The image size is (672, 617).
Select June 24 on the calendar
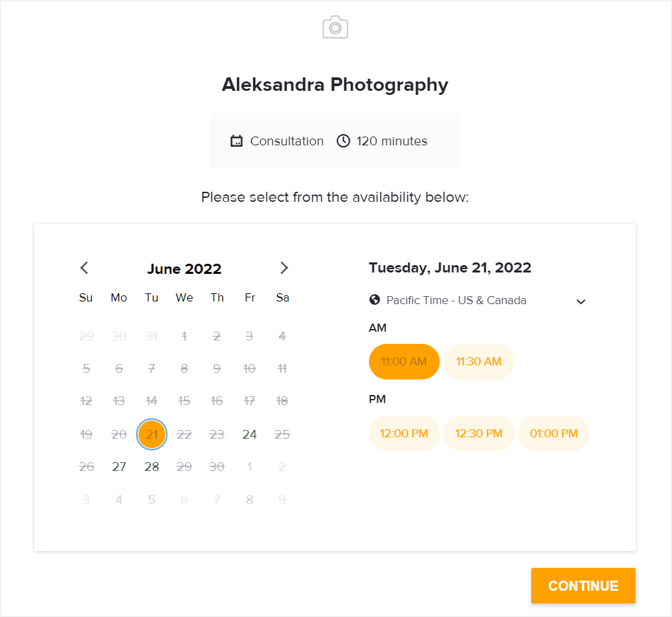(249, 434)
